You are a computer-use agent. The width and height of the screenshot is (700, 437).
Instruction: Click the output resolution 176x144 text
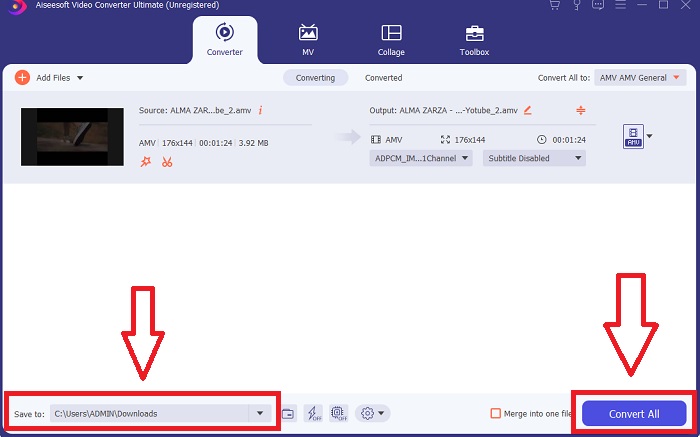coord(470,140)
